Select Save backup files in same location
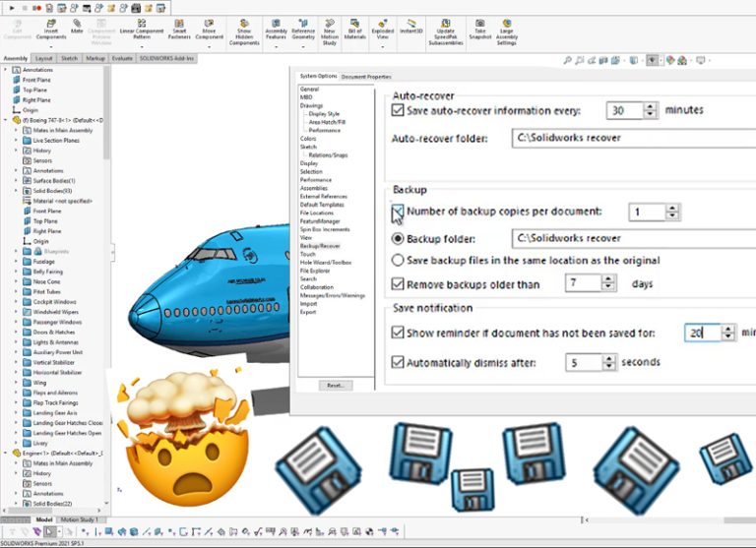 pos(398,261)
